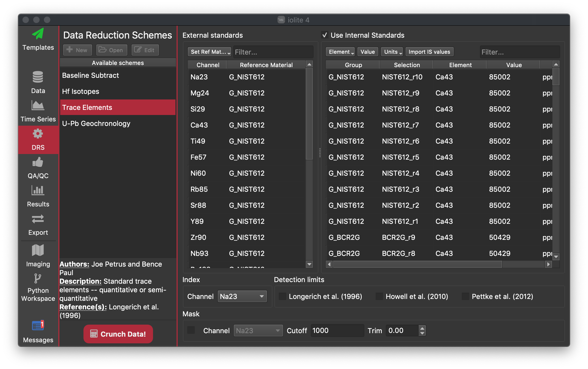Increase Trim value with up stepper arrow
This screenshot has height=369, width=588.
[x=422, y=328]
